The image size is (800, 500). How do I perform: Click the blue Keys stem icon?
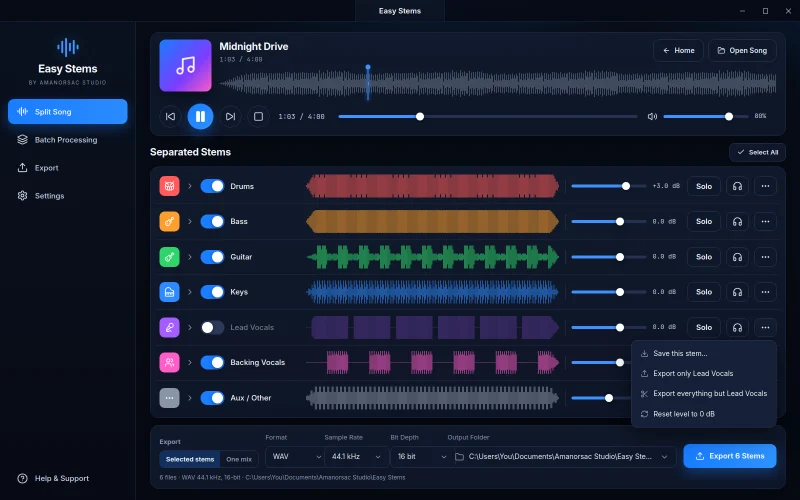(169, 292)
